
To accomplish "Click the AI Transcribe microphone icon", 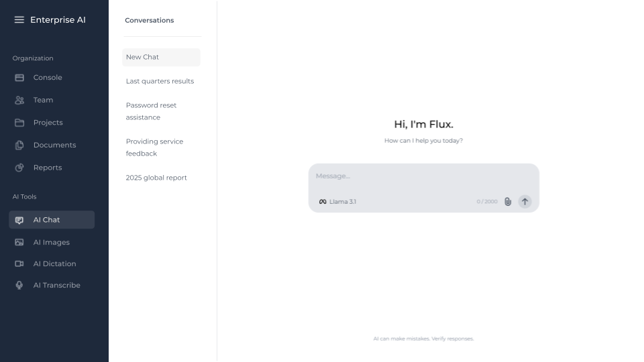I will click(x=19, y=286).
